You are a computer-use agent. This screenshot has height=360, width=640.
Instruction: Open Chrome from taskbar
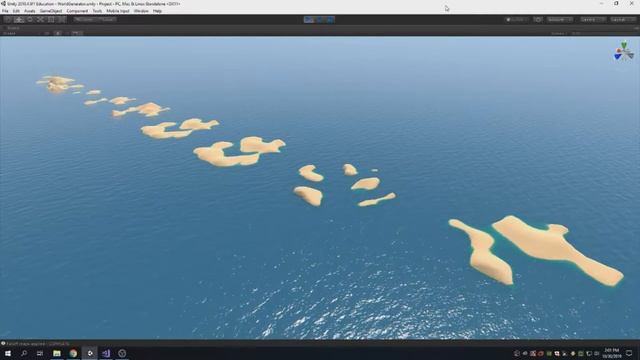click(x=73, y=353)
